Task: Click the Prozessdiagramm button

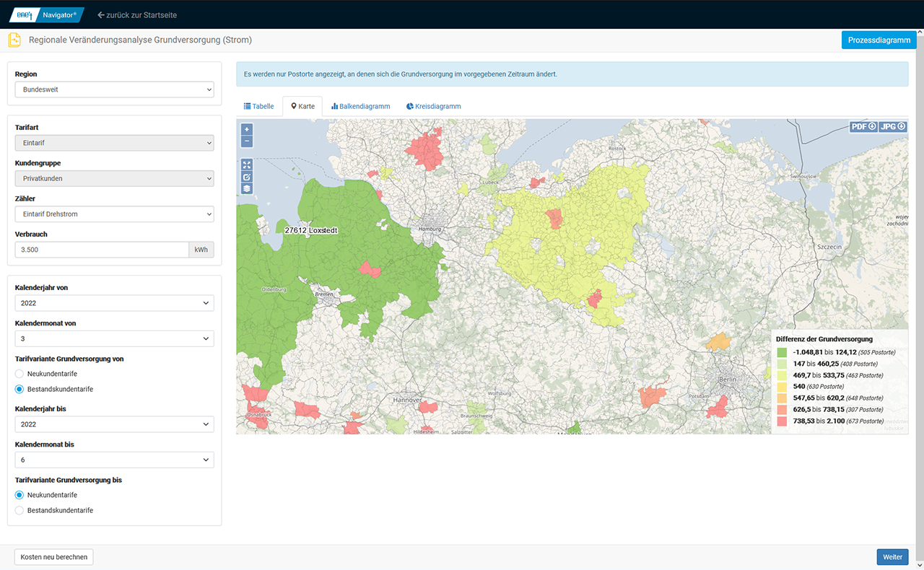Action: coord(879,40)
